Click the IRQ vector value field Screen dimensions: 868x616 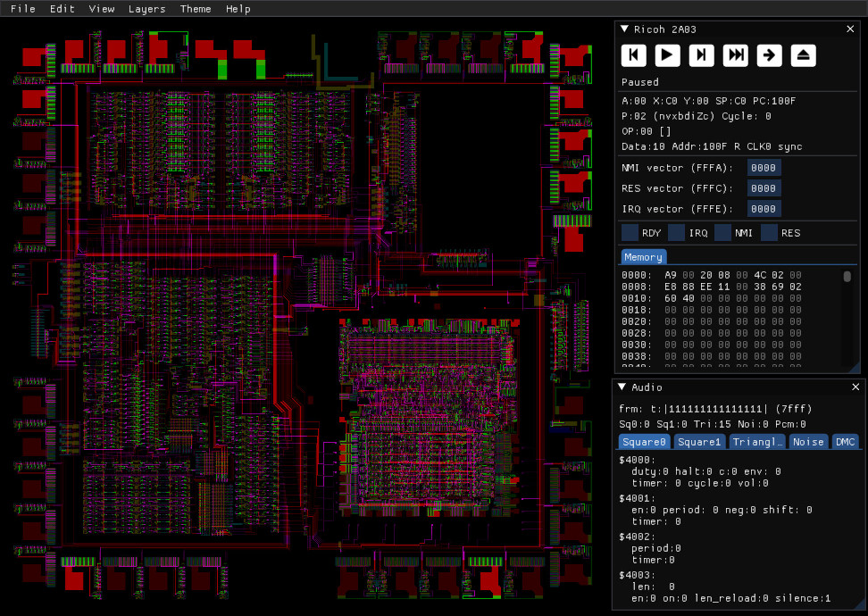[x=764, y=209]
